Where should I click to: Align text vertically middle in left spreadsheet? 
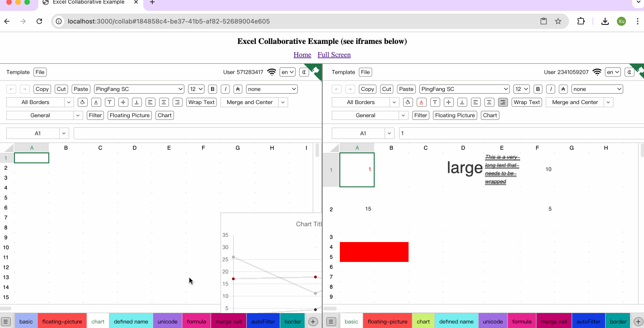click(123, 102)
